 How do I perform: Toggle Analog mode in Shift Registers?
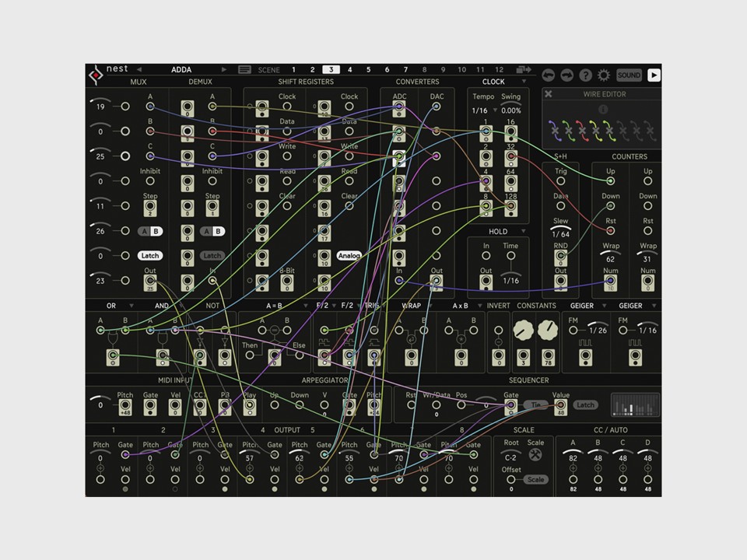tap(349, 256)
